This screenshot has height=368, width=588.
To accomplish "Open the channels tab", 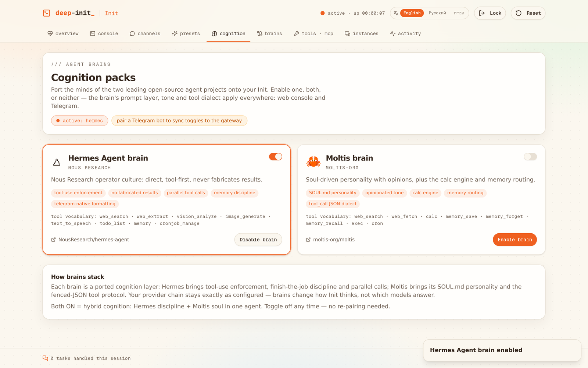I will pos(145,33).
